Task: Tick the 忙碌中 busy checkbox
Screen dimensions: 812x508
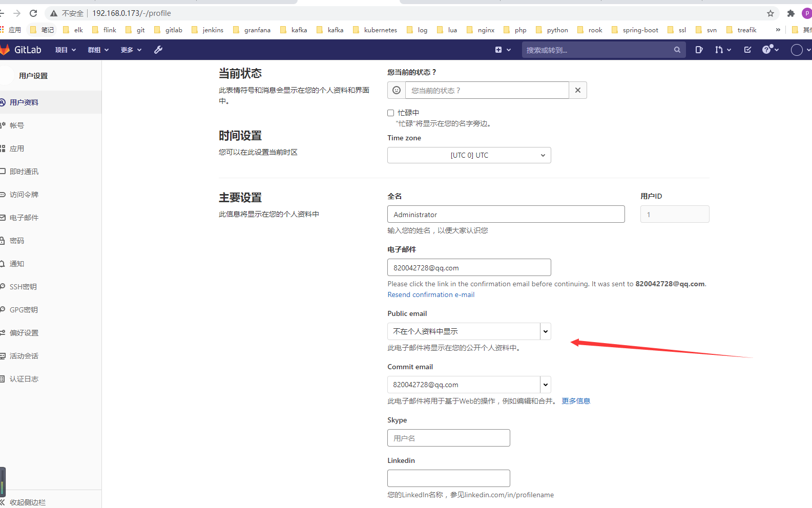Action: pos(391,113)
